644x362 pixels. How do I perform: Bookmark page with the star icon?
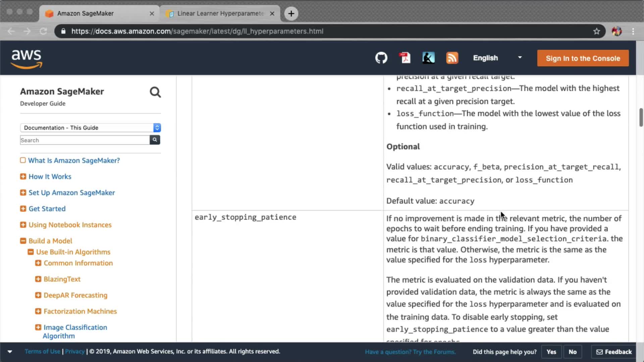(x=596, y=31)
